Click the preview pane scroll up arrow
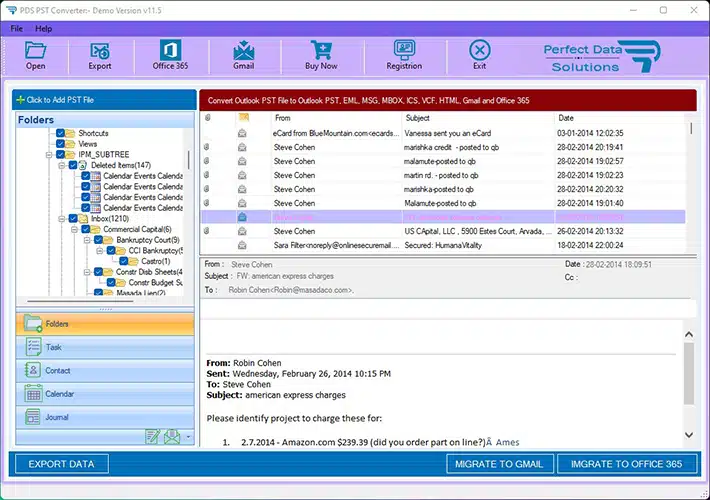 (x=689, y=334)
